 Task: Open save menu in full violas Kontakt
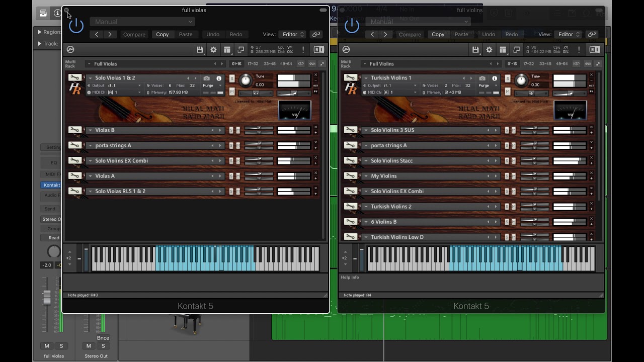click(200, 50)
